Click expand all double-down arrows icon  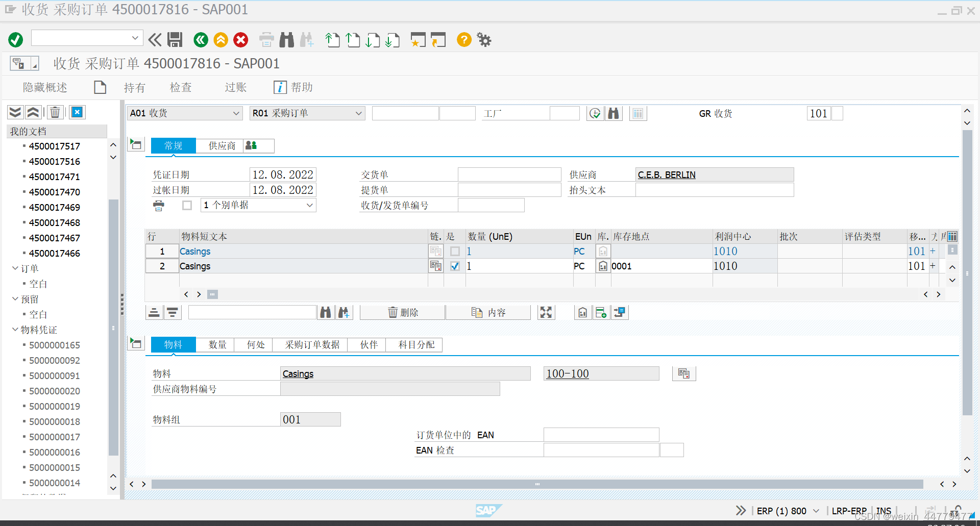tap(15, 112)
